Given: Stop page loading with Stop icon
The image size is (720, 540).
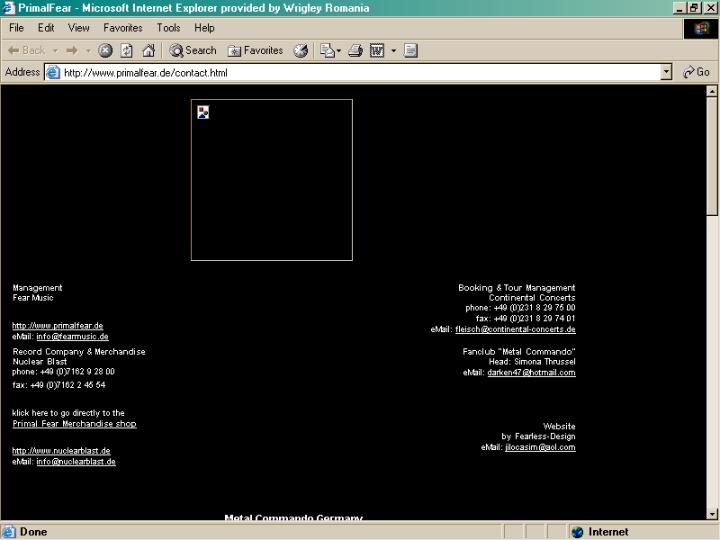Looking at the screenshot, I should click(106, 51).
